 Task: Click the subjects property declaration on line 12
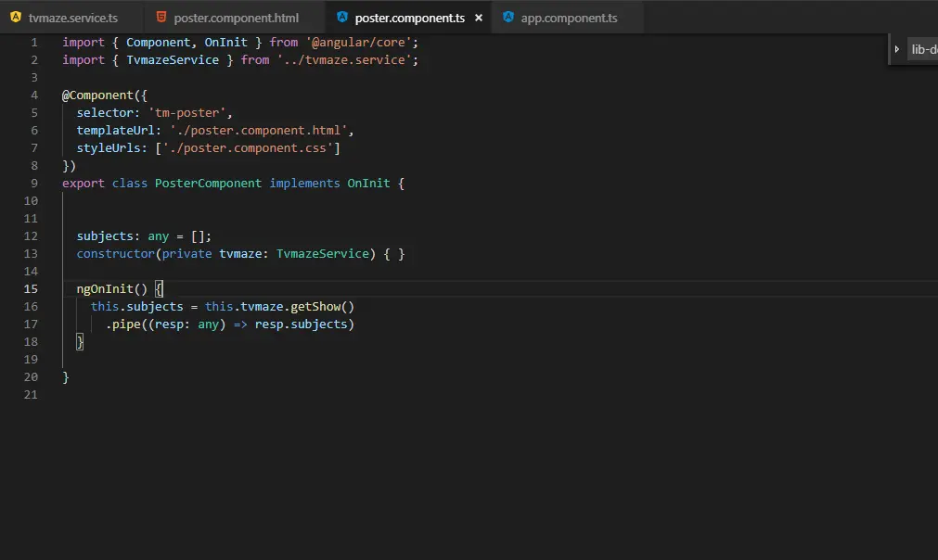[x=105, y=236]
